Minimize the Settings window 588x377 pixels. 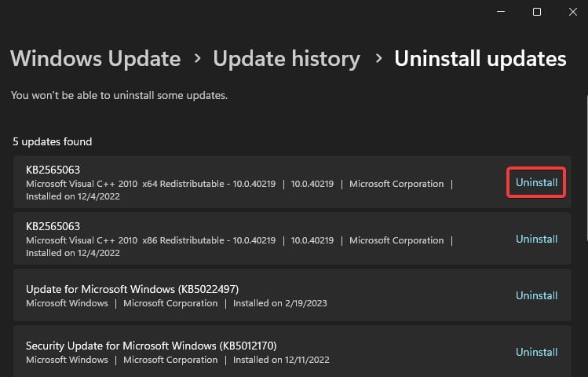point(500,12)
